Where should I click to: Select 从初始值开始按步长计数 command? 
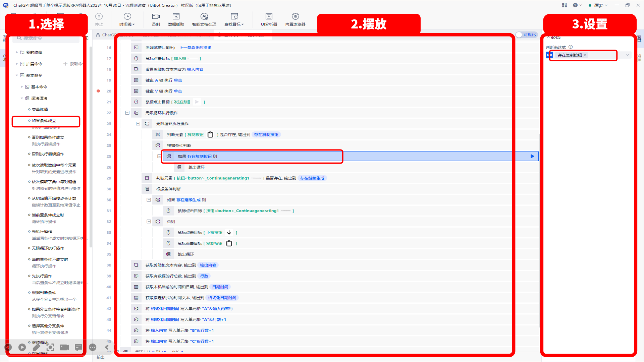click(x=54, y=198)
